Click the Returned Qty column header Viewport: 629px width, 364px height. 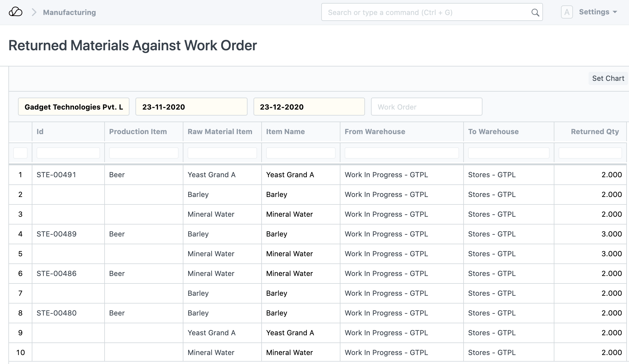[595, 132]
